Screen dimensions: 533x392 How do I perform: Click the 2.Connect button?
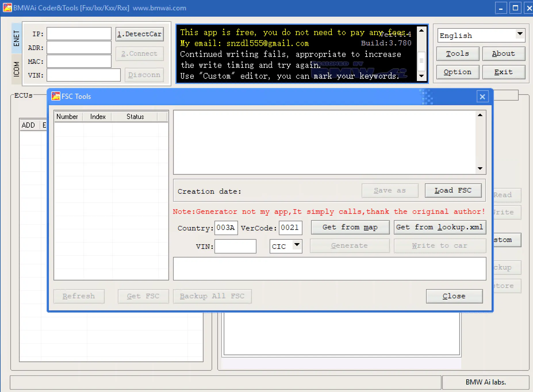tap(140, 54)
